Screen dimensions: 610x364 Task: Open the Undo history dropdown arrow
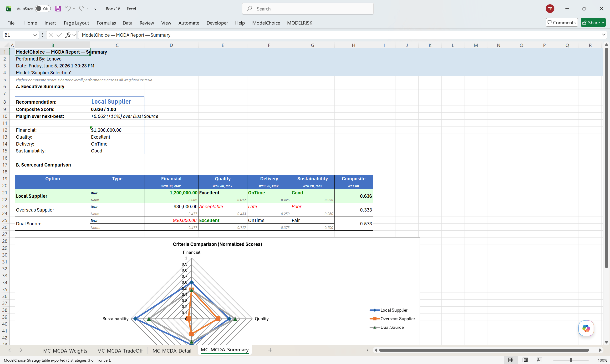[x=74, y=9]
